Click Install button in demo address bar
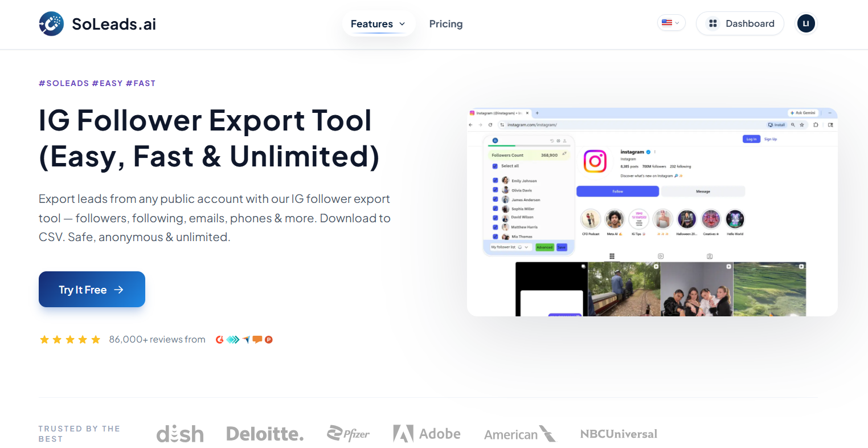The width and height of the screenshot is (868, 448). click(x=776, y=125)
